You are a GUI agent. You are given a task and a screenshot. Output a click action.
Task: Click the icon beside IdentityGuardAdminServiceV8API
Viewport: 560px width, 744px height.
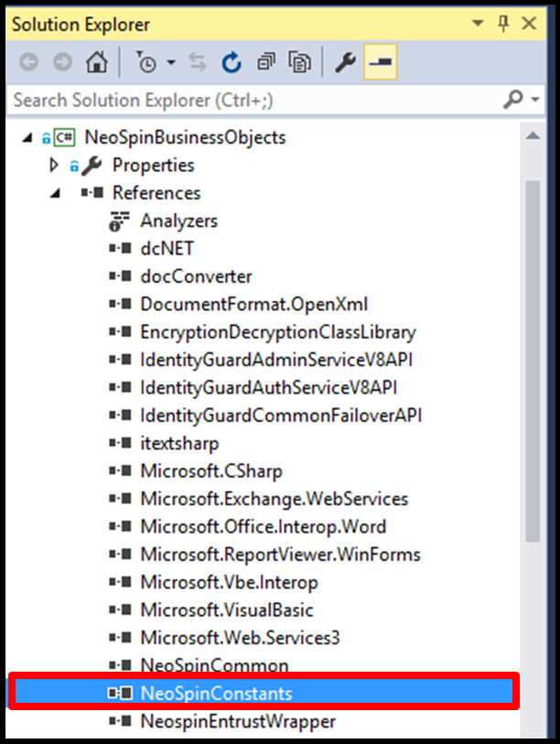(120, 360)
